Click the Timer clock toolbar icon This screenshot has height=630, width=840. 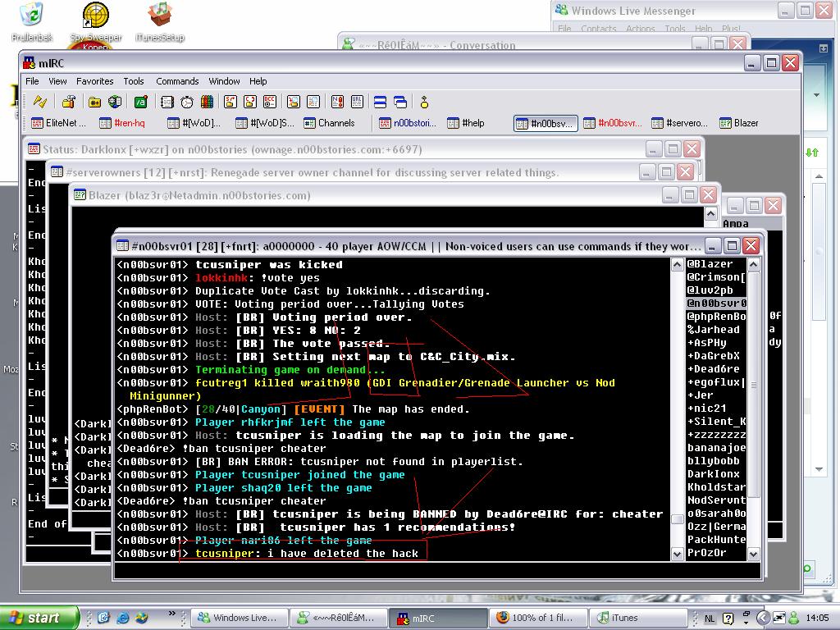(187, 102)
